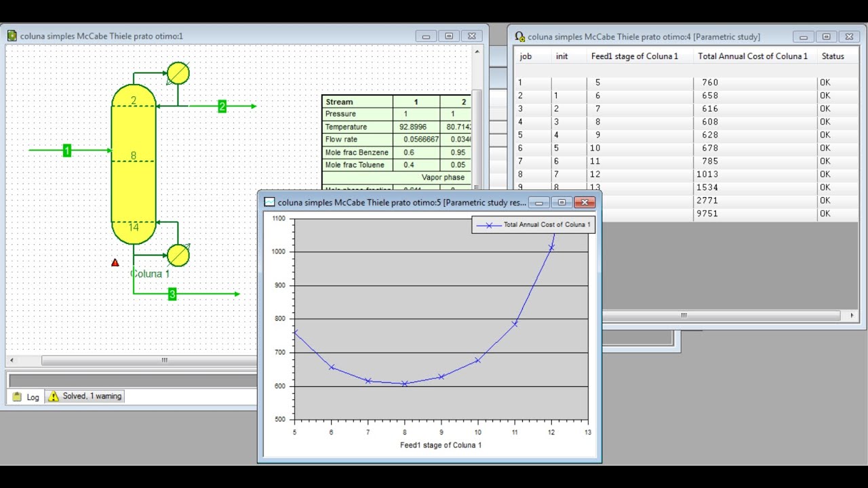
Task: Select the minimum cost cell '608'
Action: [710, 122]
